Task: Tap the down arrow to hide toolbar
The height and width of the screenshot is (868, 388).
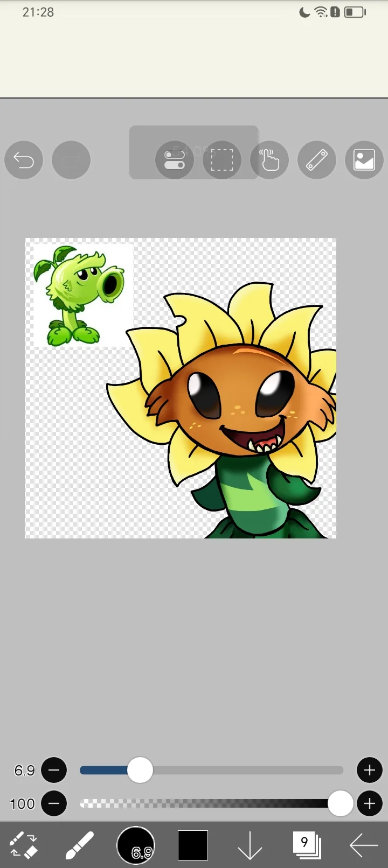Action: (x=250, y=845)
